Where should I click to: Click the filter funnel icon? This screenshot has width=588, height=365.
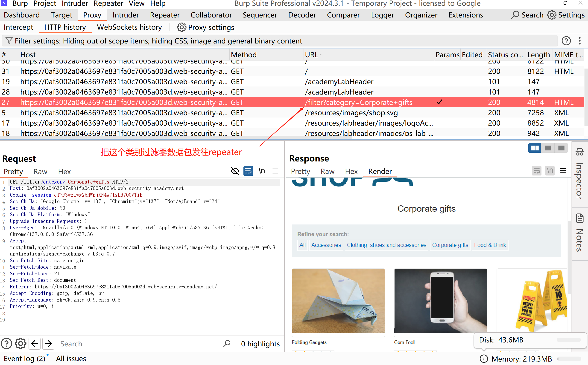point(9,41)
